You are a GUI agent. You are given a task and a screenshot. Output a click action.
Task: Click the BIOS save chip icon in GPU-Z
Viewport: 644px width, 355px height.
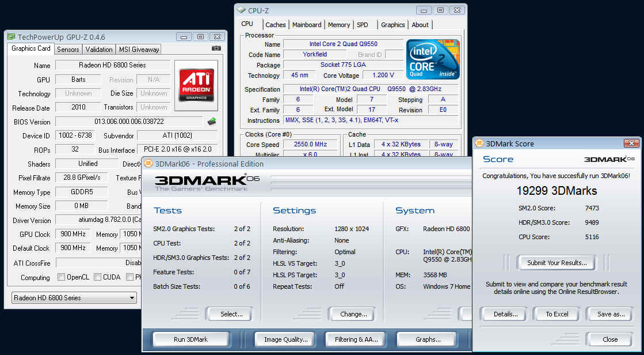[x=212, y=122]
